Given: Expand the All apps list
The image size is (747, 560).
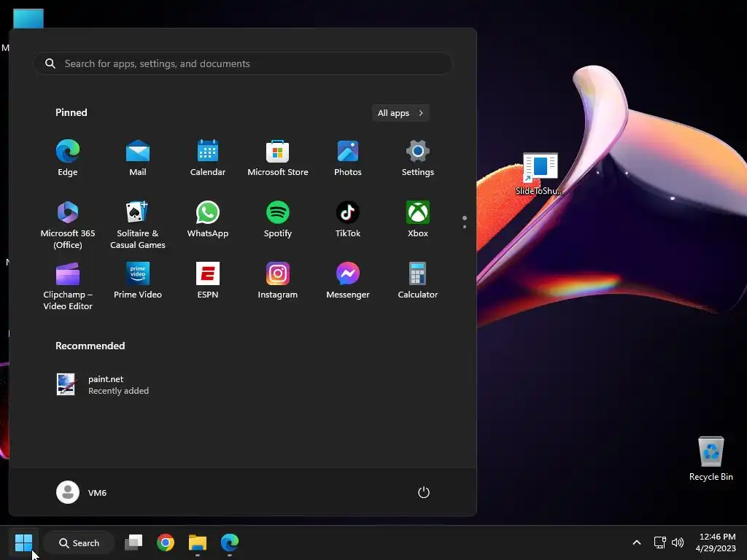Looking at the screenshot, I should click(400, 113).
